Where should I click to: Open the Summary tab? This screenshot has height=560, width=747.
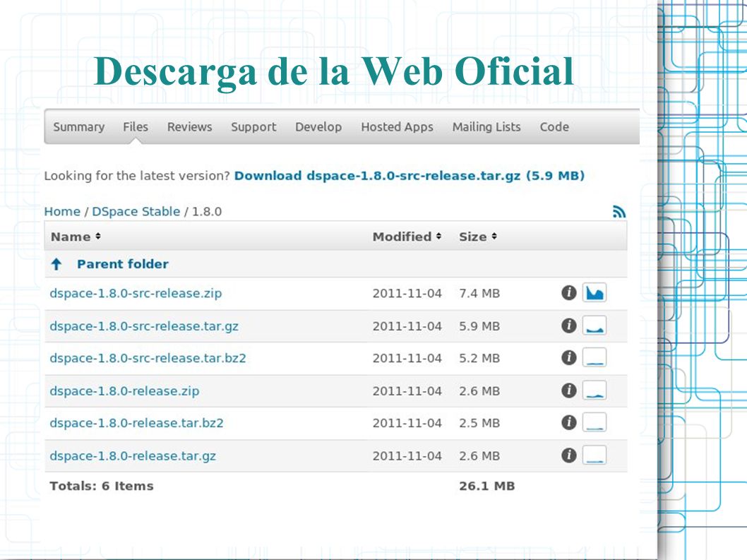[78, 127]
